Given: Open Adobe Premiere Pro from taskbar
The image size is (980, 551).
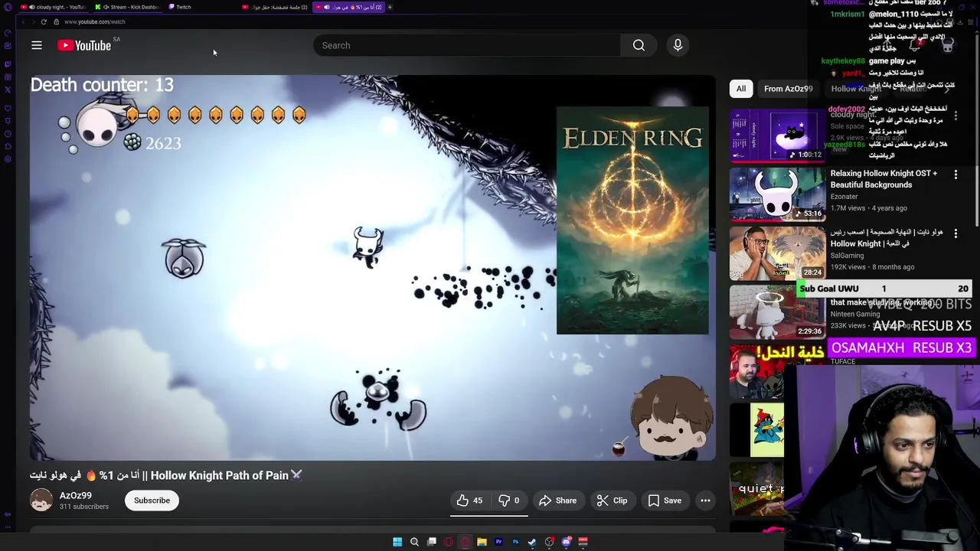Looking at the screenshot, I should point(498,542).
